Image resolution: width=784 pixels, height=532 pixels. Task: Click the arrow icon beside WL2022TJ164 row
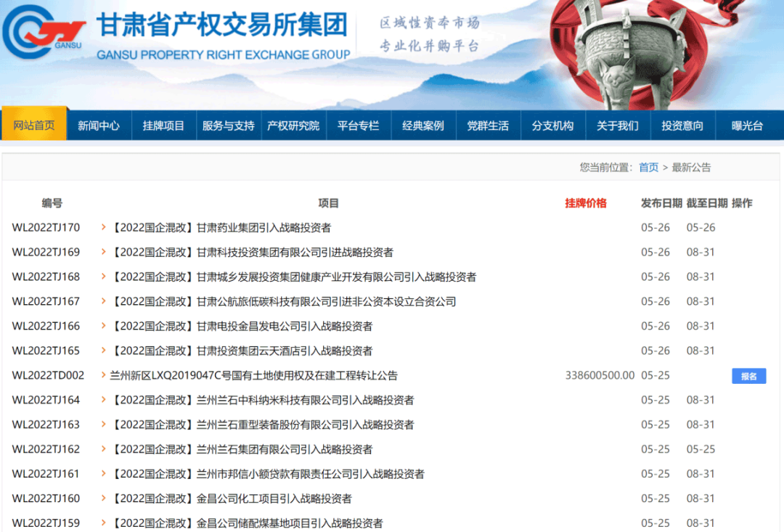[x=104, y=399]
